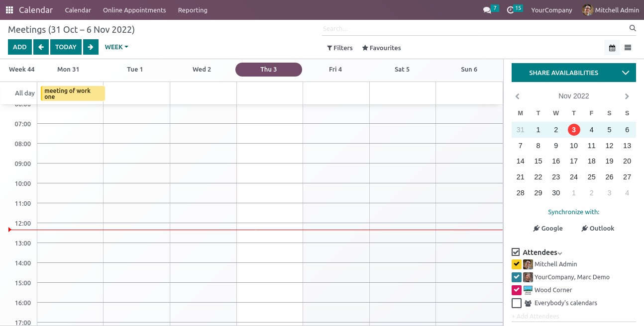Open the activities clock icon
Image resolution: width=644 pixels, height=326 pixels.
tap(510, 10)
